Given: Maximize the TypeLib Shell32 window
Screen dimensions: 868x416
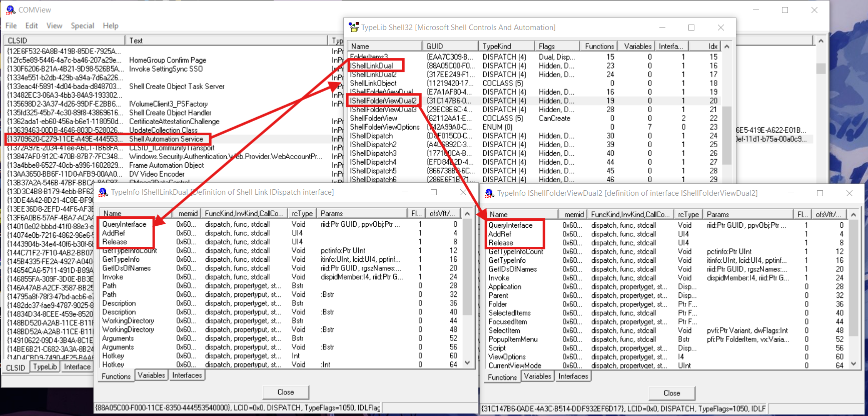Looking at the screenshot, I should [x=691, y=28].
